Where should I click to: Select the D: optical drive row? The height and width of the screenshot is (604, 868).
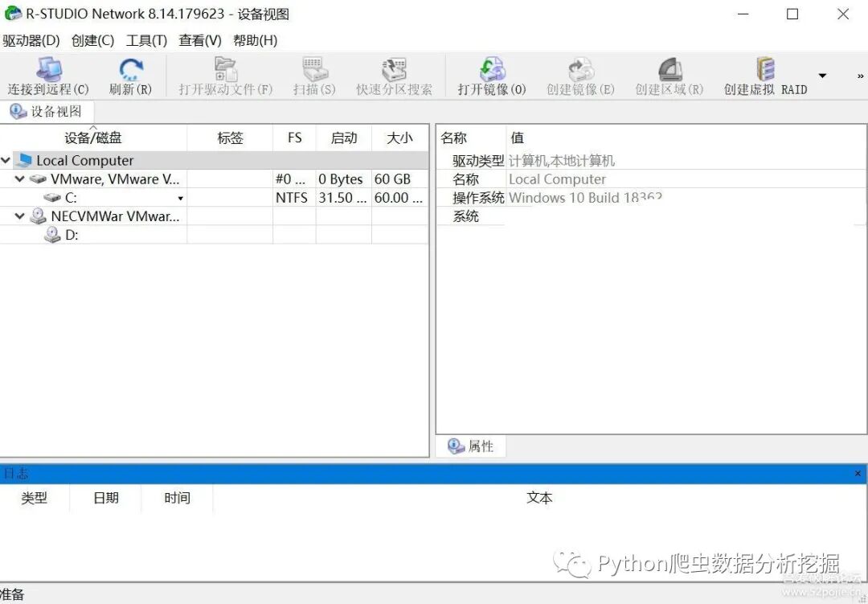pyautogui.click(x=214, y=235)
